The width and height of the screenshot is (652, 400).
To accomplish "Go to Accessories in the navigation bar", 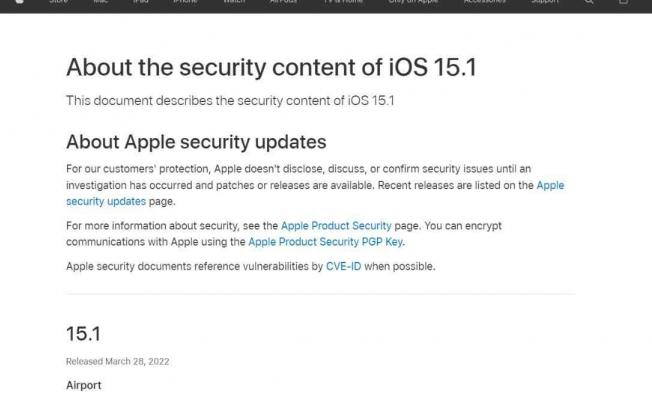I will [485, 1].
